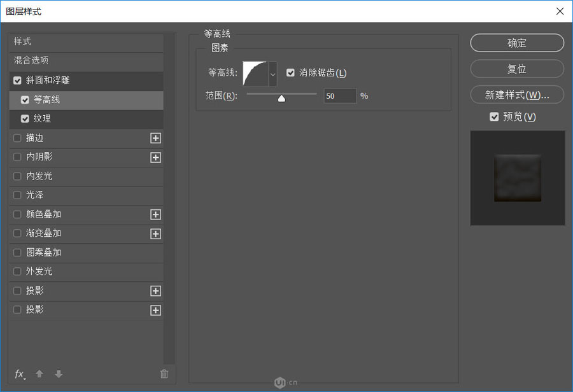Add another 内阴影 effect with its plus icon
Image resolution: width=573 pixels, height=392 pixels.
click(x=155, y=157)
